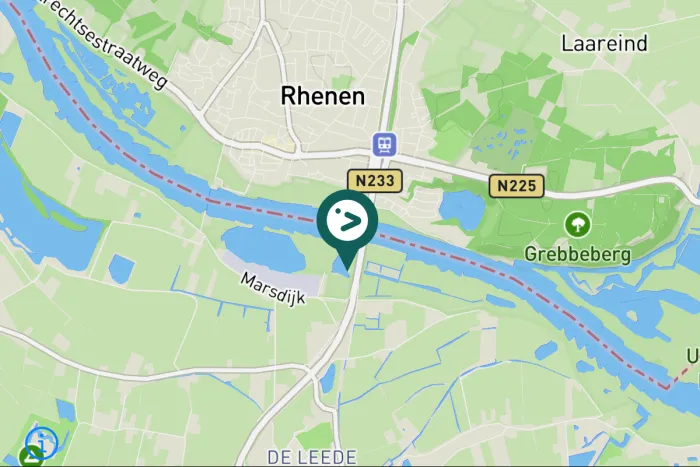700x467 pixels.
Task: Click the Marsdijk road label
Action: tap(273, 288)
